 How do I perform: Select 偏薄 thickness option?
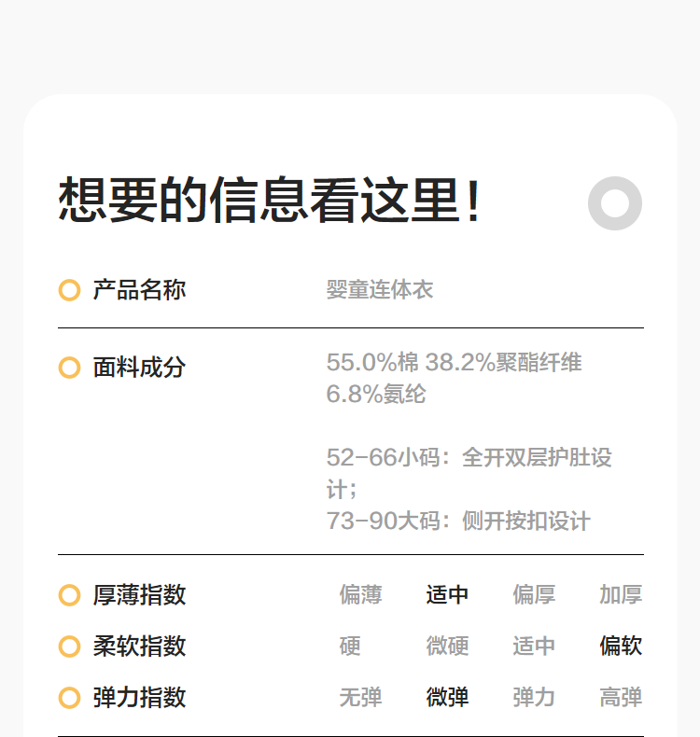pos(361,595)
